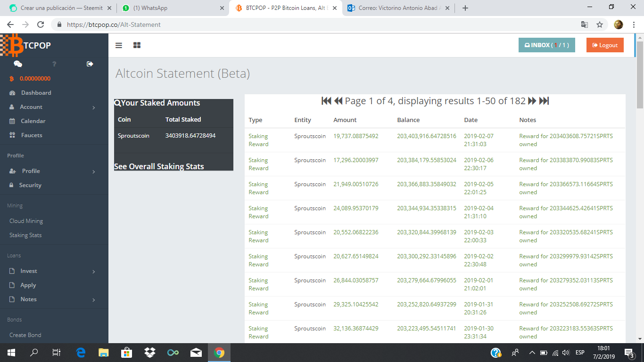Open the Chrome profile avatar
Image resolution: width=644 pixels, height=362 pixels.
pyautogui.click(x=619, y=25)
